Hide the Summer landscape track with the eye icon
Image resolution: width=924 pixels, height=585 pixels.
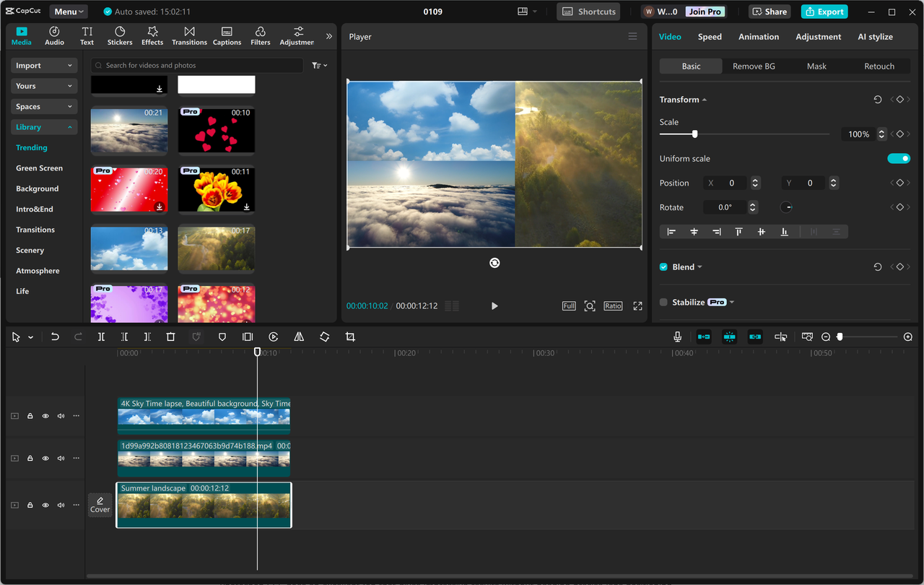click(x=45, y=505)
